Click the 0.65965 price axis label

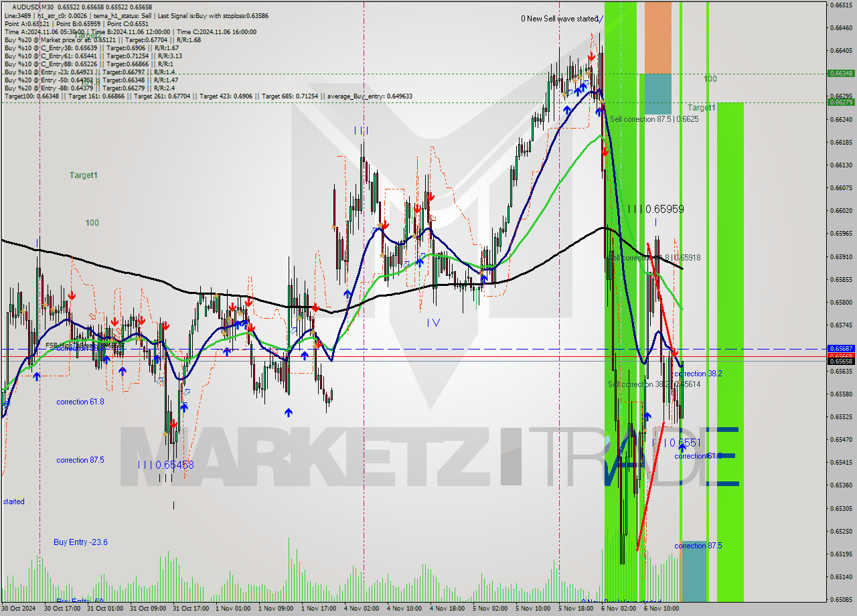841,233
